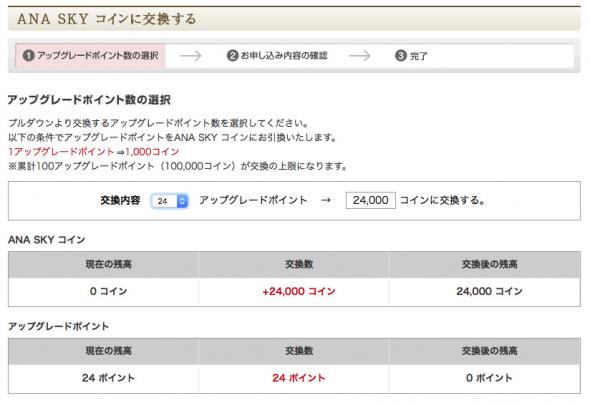Click the red 24 ポイント exchange cell
Image resolution: width=590 pixels, height=403 pixels.
point(299,378)
